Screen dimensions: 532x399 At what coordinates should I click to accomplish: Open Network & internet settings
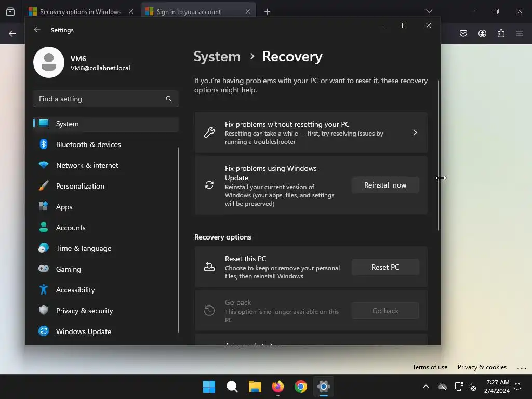[106, 165]
